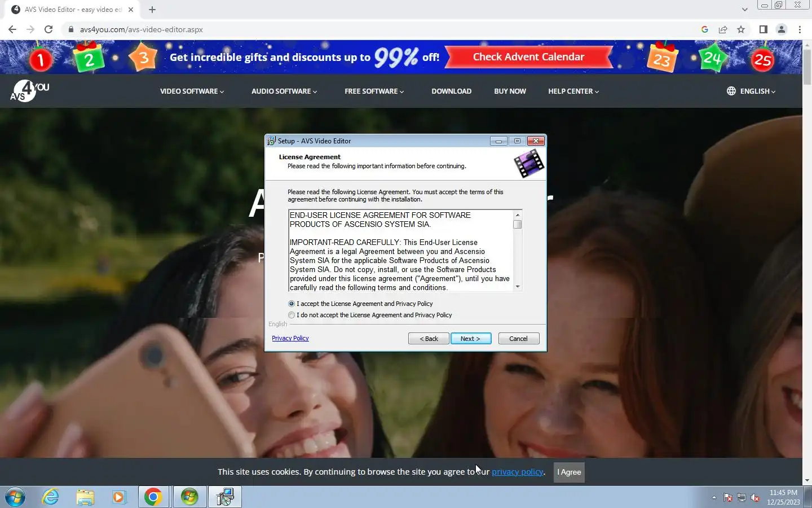Open Chrome tab search chevron

click(744, 10)
